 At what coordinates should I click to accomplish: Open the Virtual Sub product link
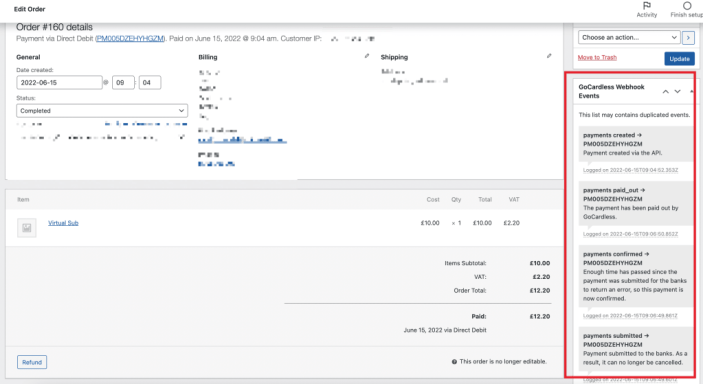(x=63, y=223)
